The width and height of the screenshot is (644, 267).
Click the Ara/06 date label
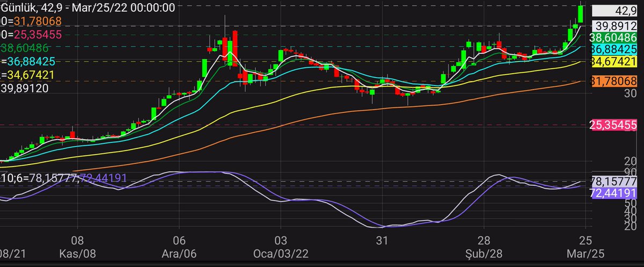click(180, 252)
